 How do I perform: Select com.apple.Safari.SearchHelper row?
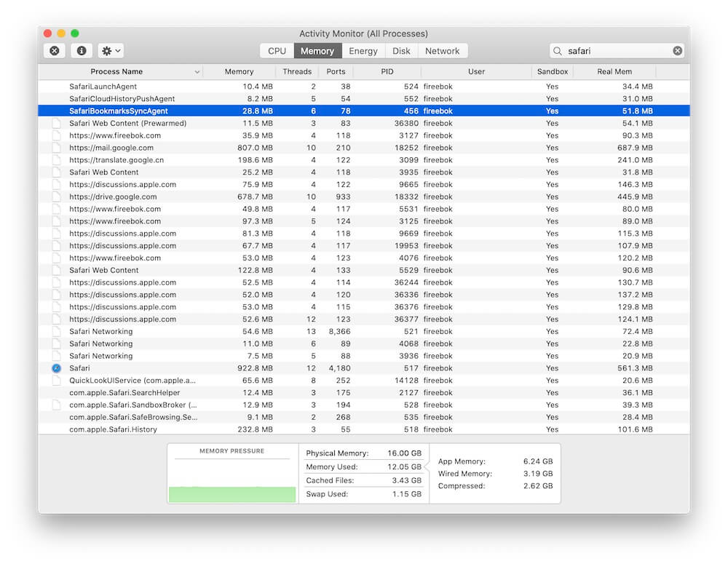point(364,393)
